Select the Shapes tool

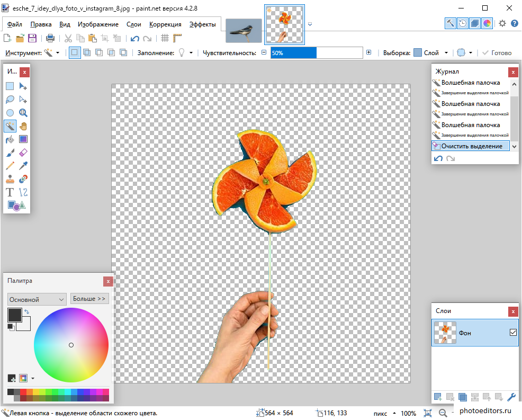pos(16,205)
